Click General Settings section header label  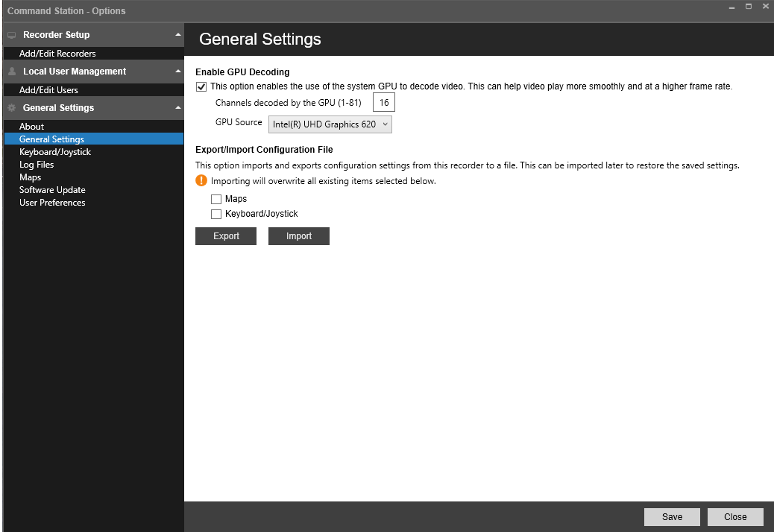click(58, 107)
